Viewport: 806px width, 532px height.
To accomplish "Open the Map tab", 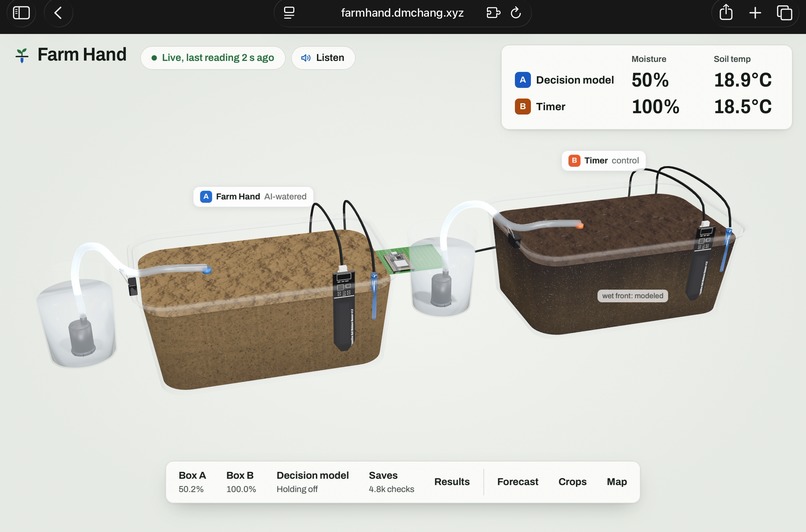I will (x=617, y=482).
